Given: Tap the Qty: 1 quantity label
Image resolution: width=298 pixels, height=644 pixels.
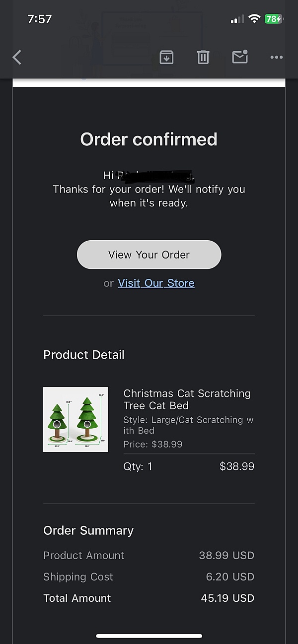Looking at the screenshot, I should pyautogui.click(x=138, y=466).
